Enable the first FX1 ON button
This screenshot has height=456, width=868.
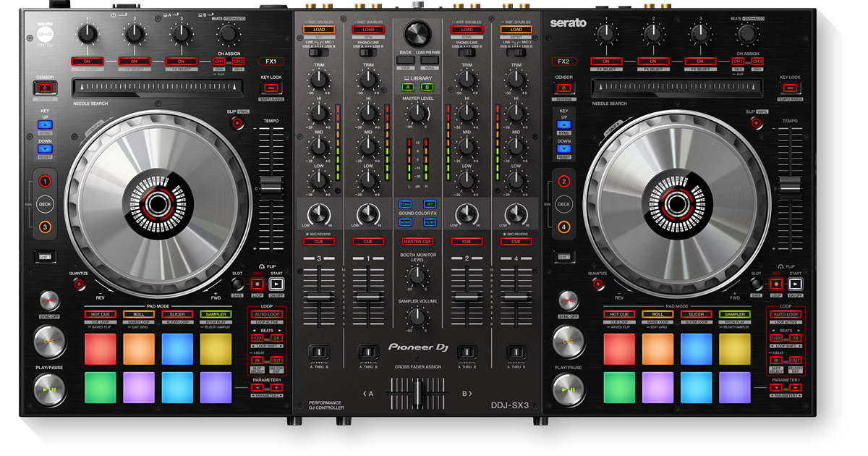click(87, 62)
